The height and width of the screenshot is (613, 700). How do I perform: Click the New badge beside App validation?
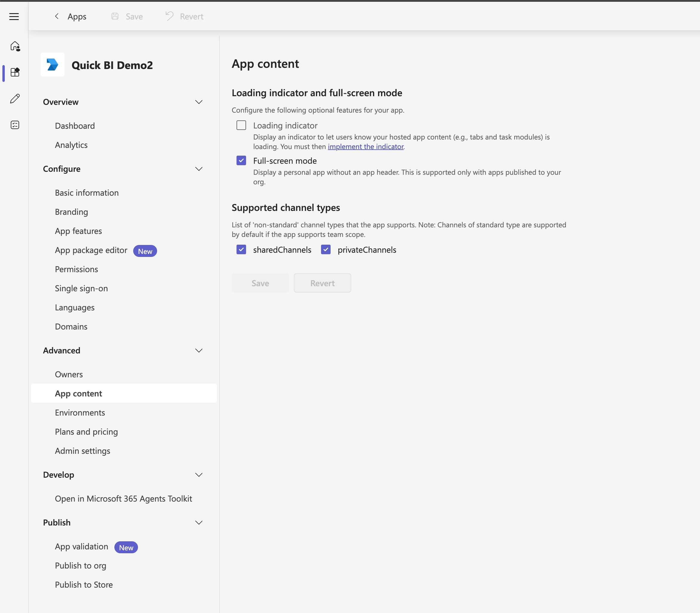(x=126, y=547)
